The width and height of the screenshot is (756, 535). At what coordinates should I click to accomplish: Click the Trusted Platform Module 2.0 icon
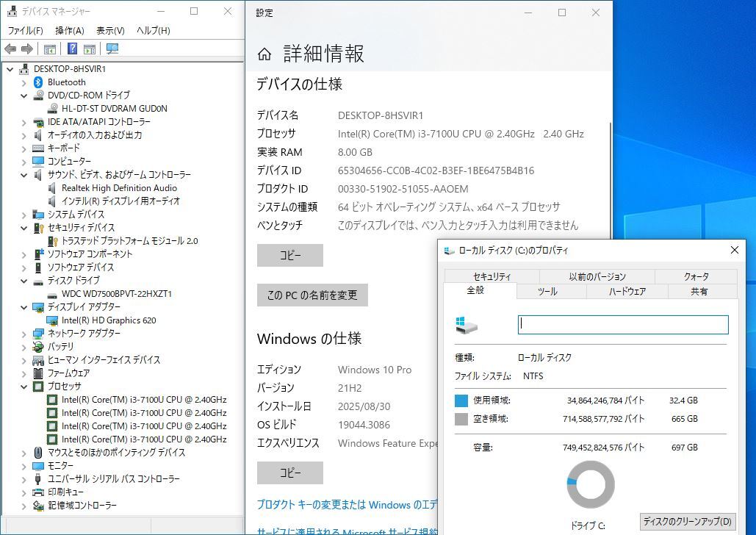[53, 241]
